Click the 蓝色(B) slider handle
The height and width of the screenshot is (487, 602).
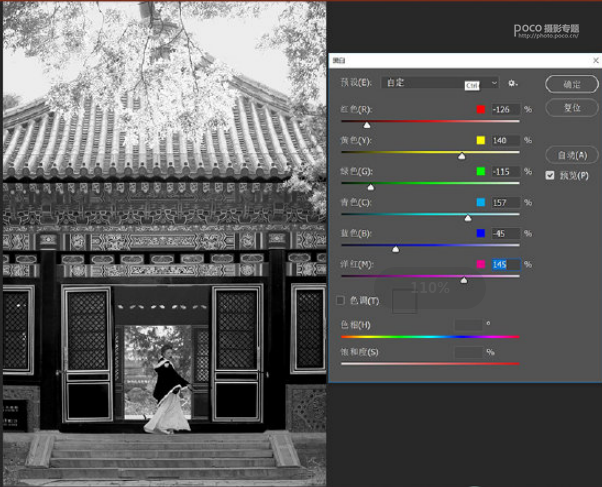pos(396,249)
